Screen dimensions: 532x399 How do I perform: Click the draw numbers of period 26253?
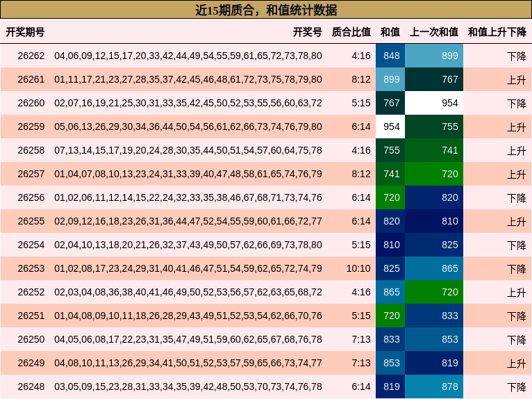[188, 268]
